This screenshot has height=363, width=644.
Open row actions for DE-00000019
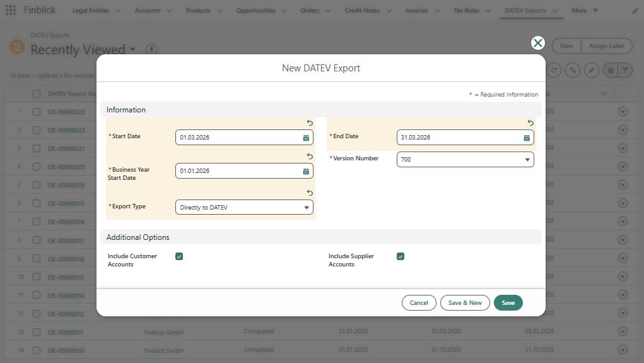(623, 184)
